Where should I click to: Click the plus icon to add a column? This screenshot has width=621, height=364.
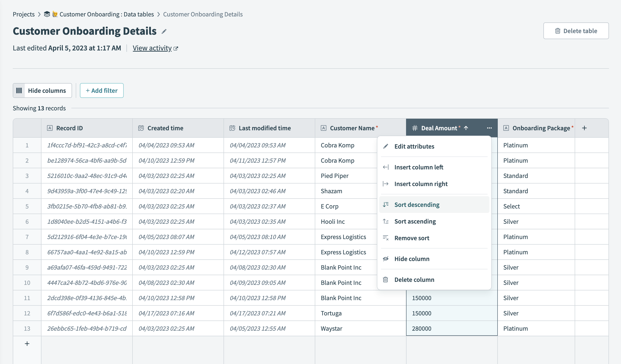tap(584, 128)
